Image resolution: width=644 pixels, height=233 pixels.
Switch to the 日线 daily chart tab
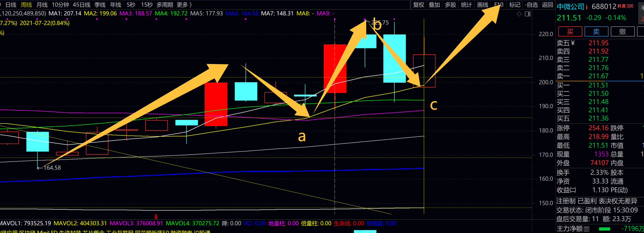coord(11,5)
